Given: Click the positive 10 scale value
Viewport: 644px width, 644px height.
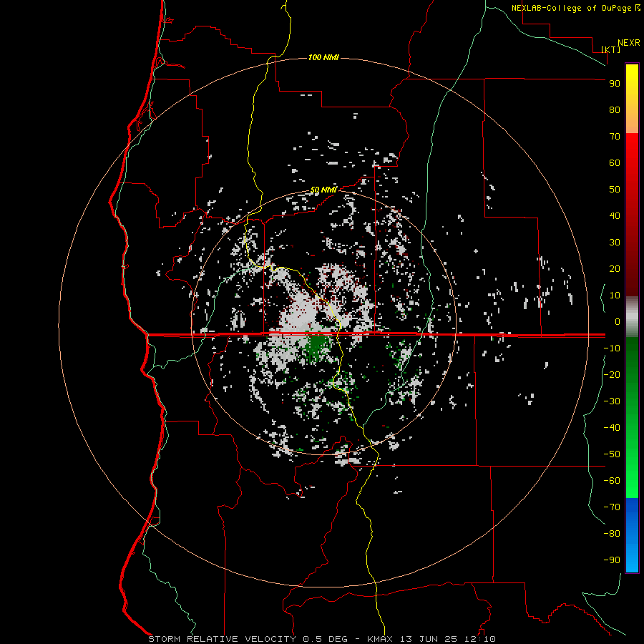Looking at the screenshot, I should (615, 296).
